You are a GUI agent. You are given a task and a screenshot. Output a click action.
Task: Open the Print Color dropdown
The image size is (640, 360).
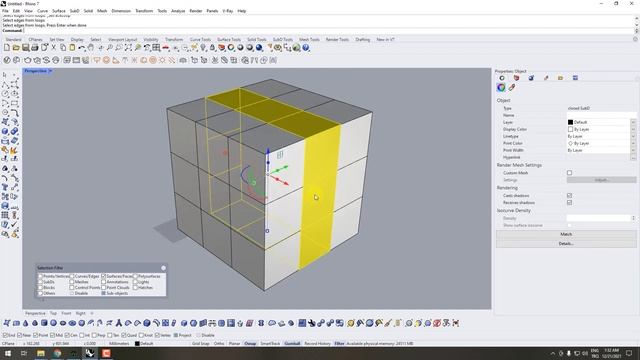633,143
